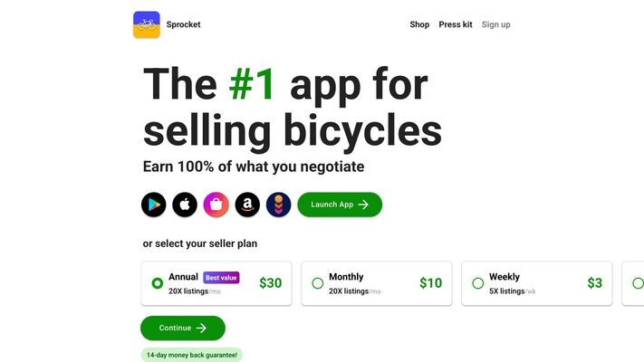Click the Sign up link

coord(495,24)
